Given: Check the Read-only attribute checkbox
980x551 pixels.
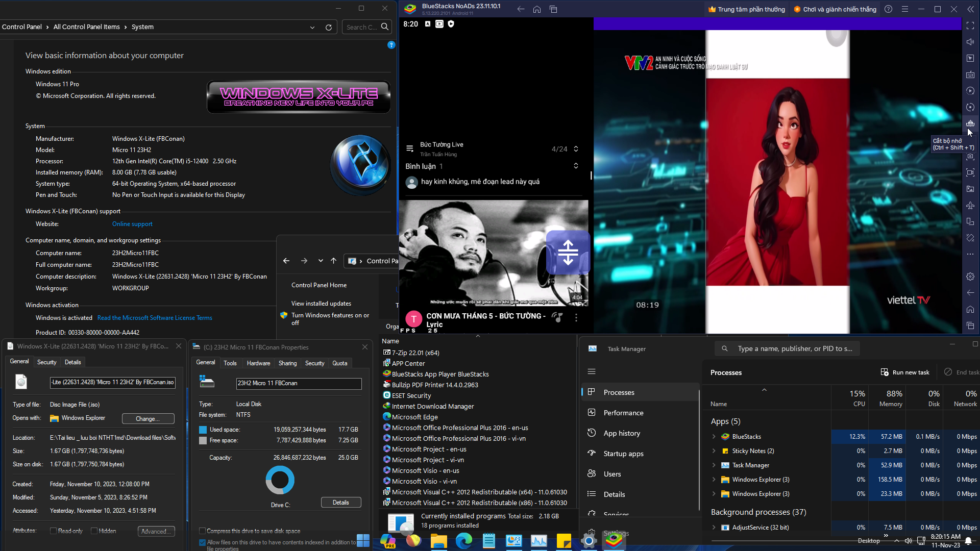Looking at the screenshot, I should click(53, 531).
